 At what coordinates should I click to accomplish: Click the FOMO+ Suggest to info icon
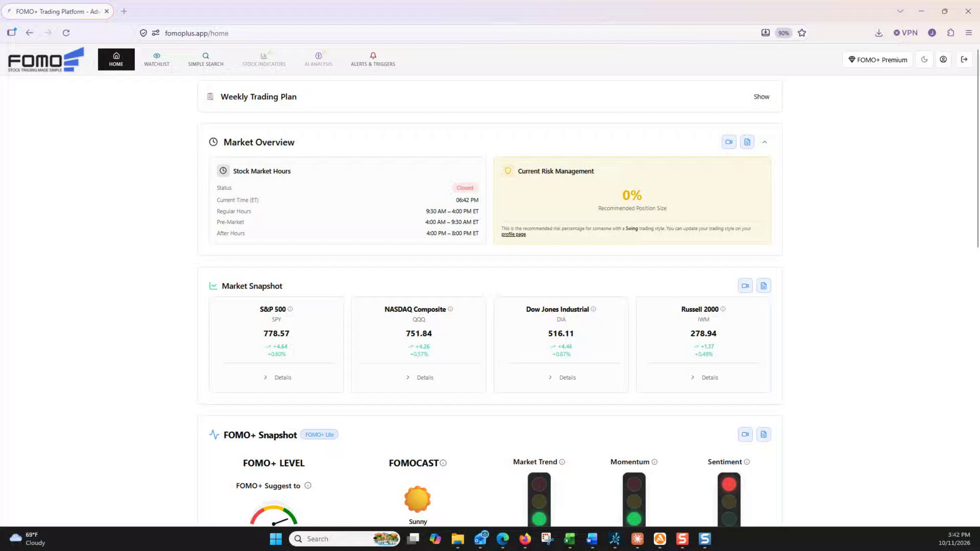(x=308, y=485)
